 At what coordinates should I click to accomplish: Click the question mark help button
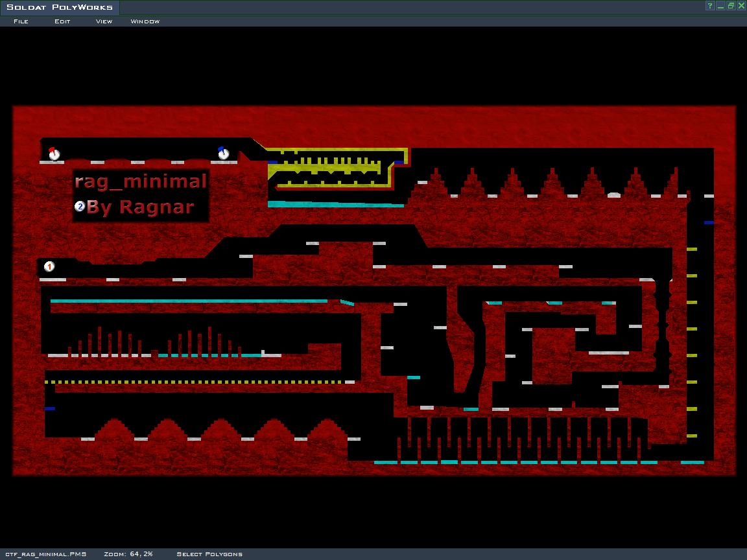(710, 6)
